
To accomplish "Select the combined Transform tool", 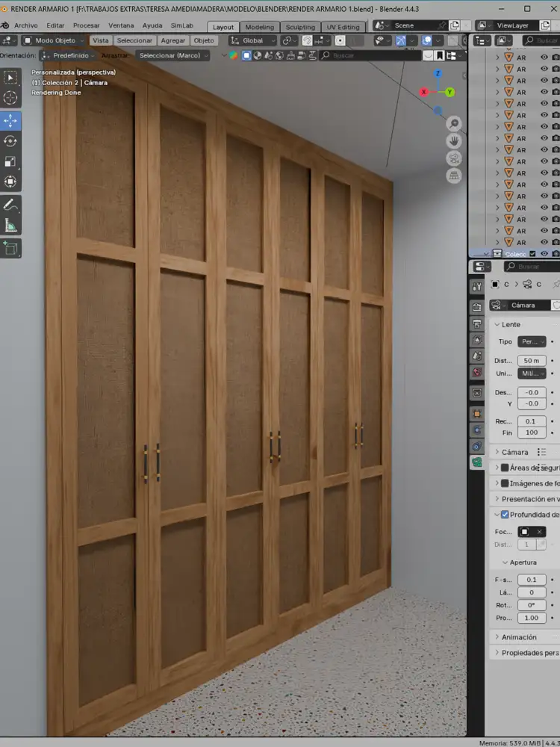I will 10,182.
